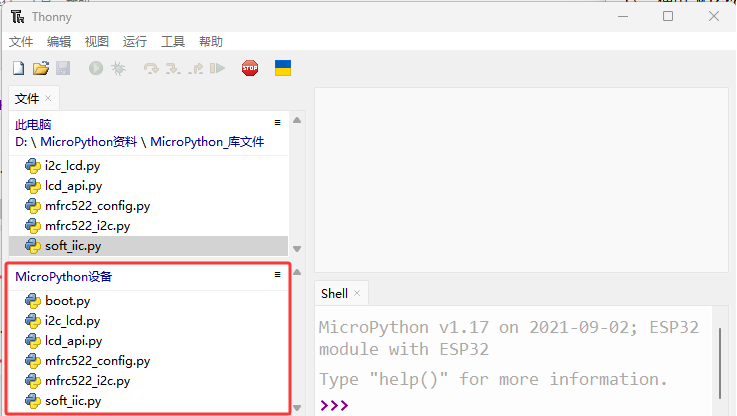Click the MicroPython_库文件 path segment
737x416 pixels.
(x=207, y=142)
